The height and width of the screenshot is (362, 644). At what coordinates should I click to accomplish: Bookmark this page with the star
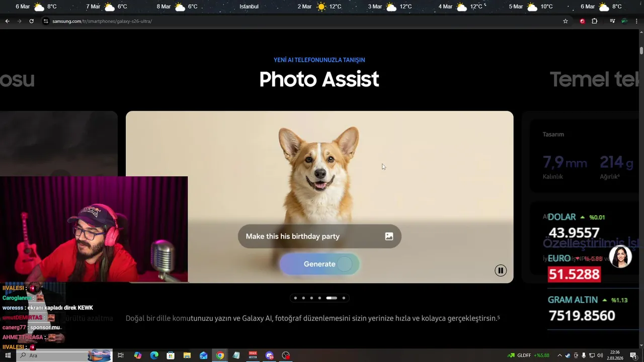(566, 21)
